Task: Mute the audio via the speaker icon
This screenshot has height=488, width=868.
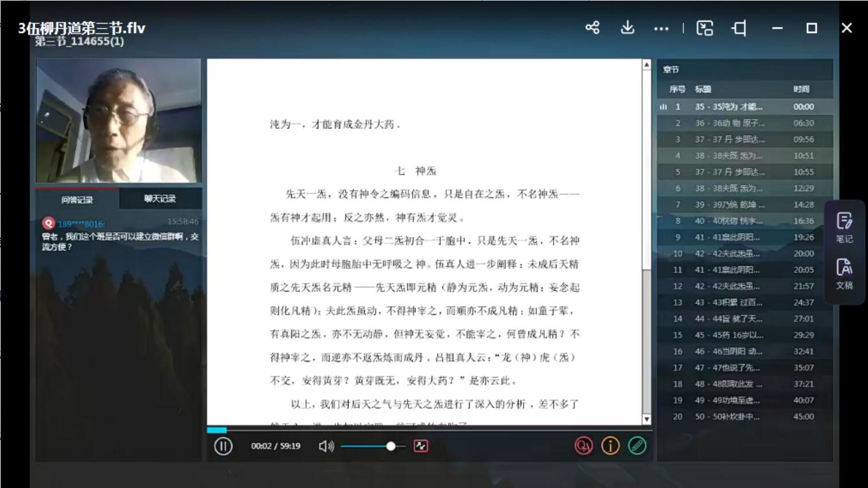Action: [x=327, y=445]
